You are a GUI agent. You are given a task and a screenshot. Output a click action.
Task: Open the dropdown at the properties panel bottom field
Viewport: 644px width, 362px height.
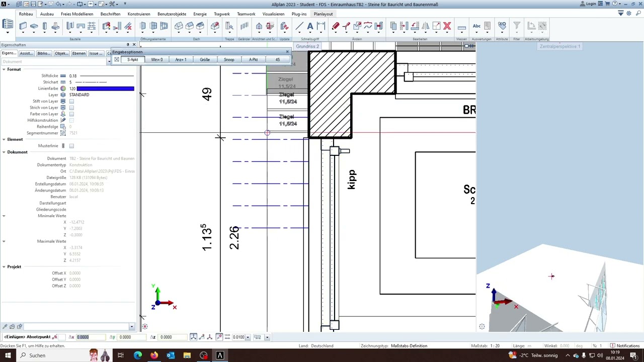coord(132,327)
